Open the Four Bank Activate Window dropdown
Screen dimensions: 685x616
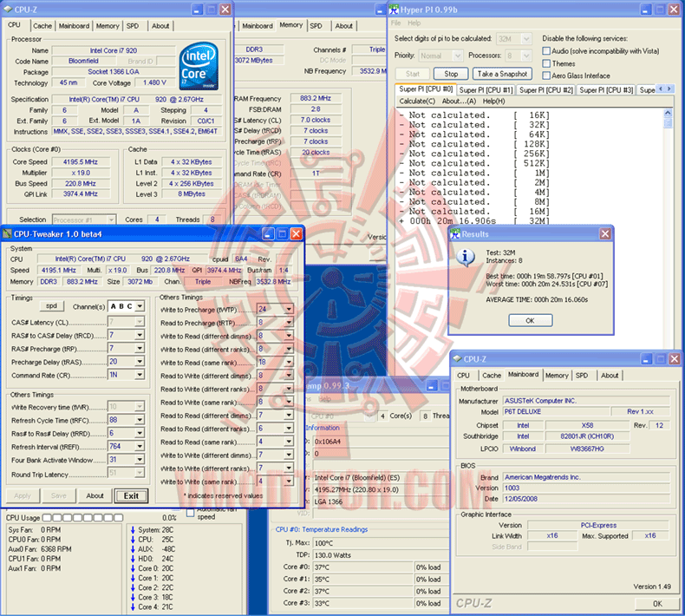pyautogui.click(x=140, y=460)
